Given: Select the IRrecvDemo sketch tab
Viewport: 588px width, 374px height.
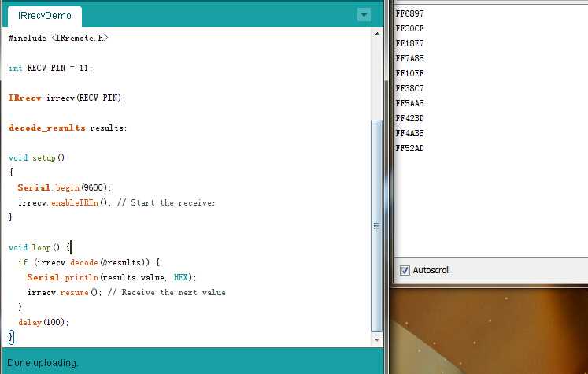Looking at the screenshot, I should pyautogui.click(x=45, y=16).
